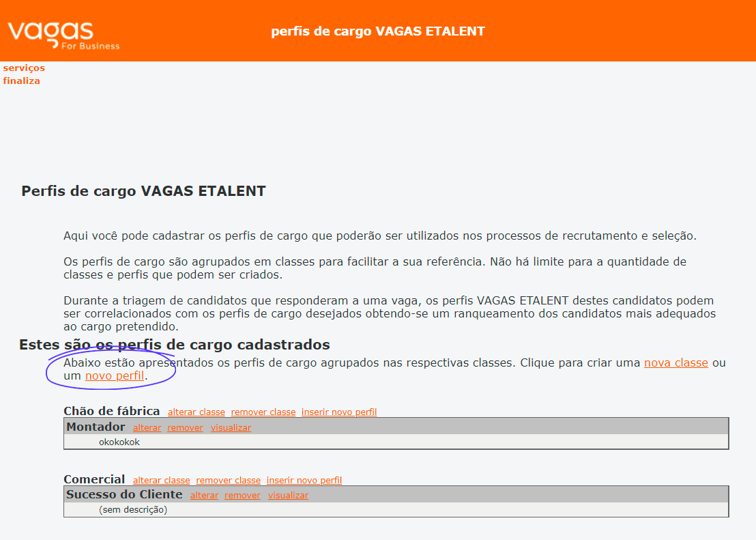Click inserir novo perfil for Chão de fábrica
The image size is (756, 540).
(x=339, y=412)
